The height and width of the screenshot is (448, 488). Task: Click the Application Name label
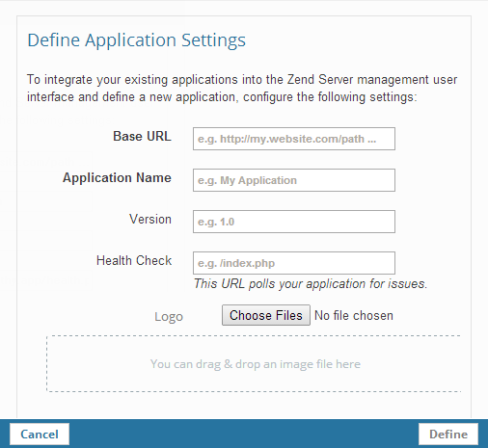[117, 177]
